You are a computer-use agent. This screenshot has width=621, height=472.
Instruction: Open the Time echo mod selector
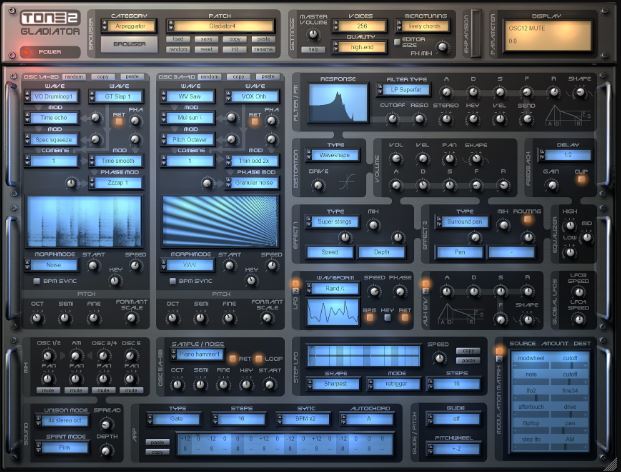52,118
